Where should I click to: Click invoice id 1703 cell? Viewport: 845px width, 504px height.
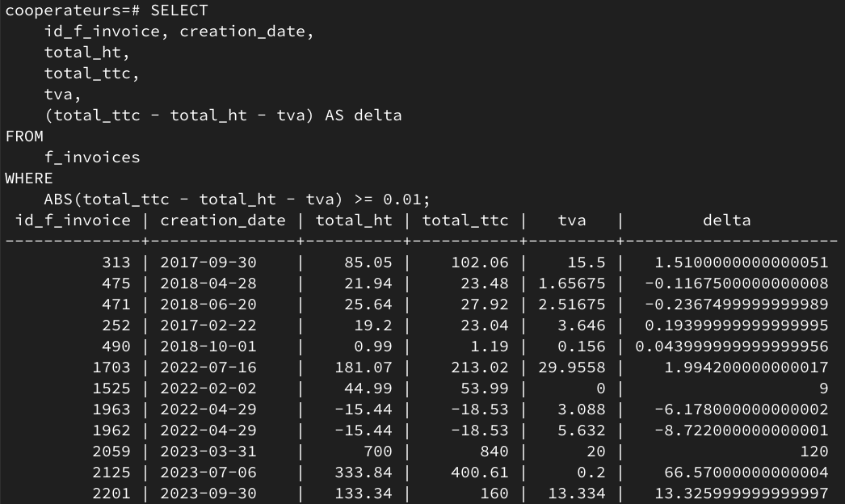click(111, 367)
